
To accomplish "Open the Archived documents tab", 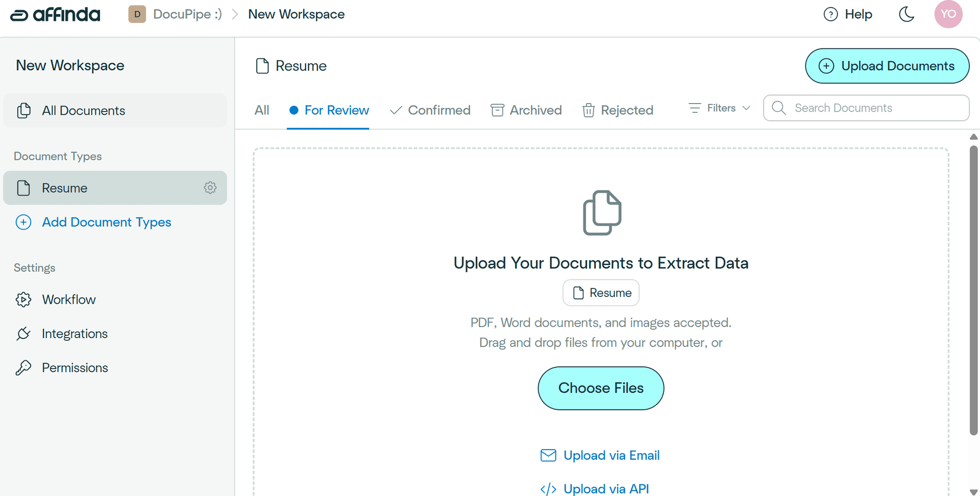I will (x=526, y=110).
